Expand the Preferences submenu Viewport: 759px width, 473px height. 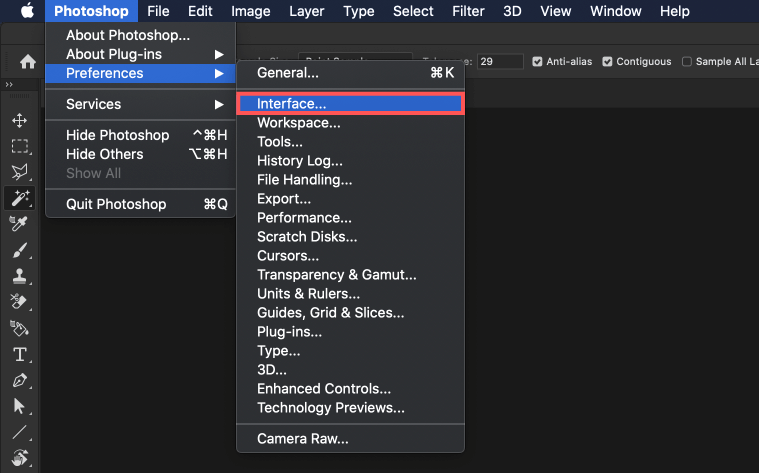140,73
